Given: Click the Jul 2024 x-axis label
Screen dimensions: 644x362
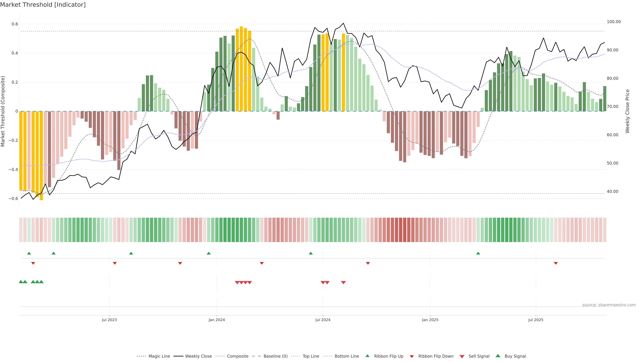Looking at the screenshot, I should click(323, 320).
